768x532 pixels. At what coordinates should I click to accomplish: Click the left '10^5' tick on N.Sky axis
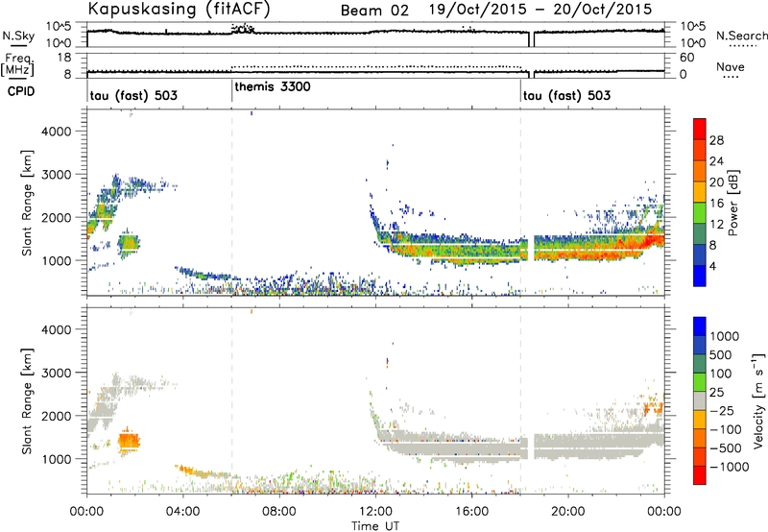(x=59, y=26)
